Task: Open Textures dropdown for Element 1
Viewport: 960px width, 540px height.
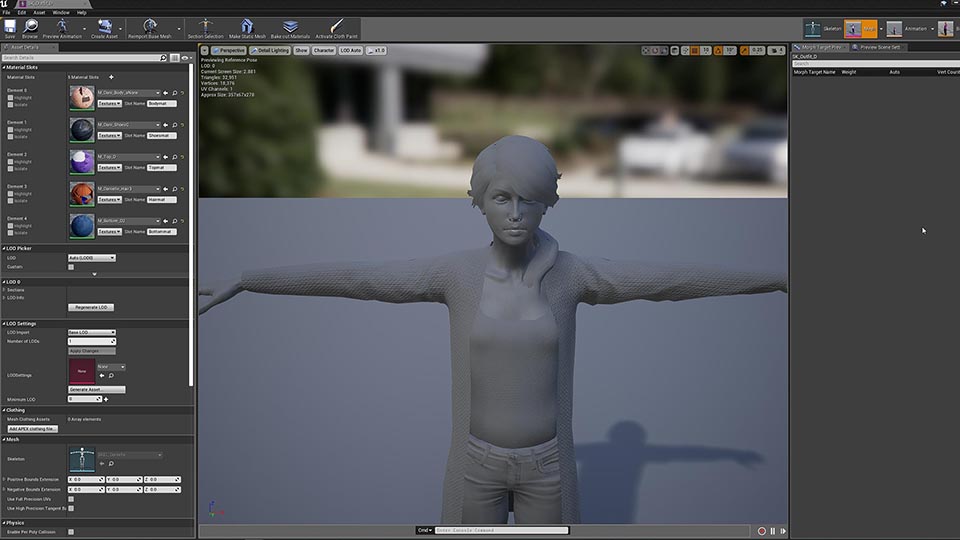Action: 109,135
